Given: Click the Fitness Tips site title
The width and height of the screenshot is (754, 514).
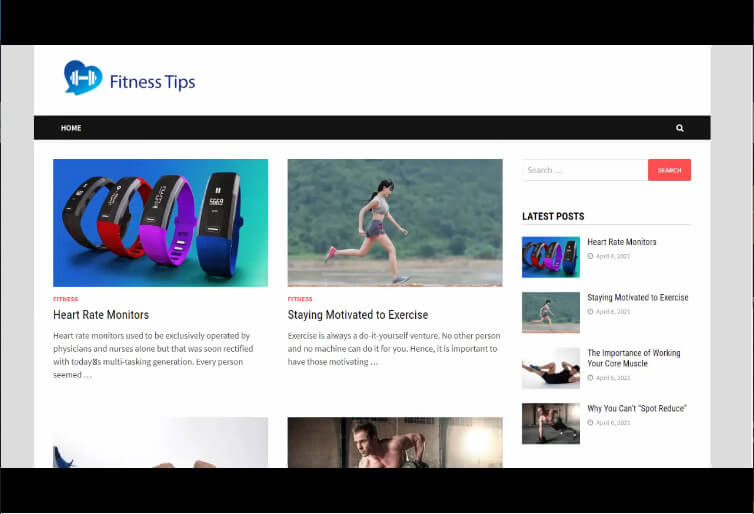Looking at the screenshot, I should coord(152,82).
